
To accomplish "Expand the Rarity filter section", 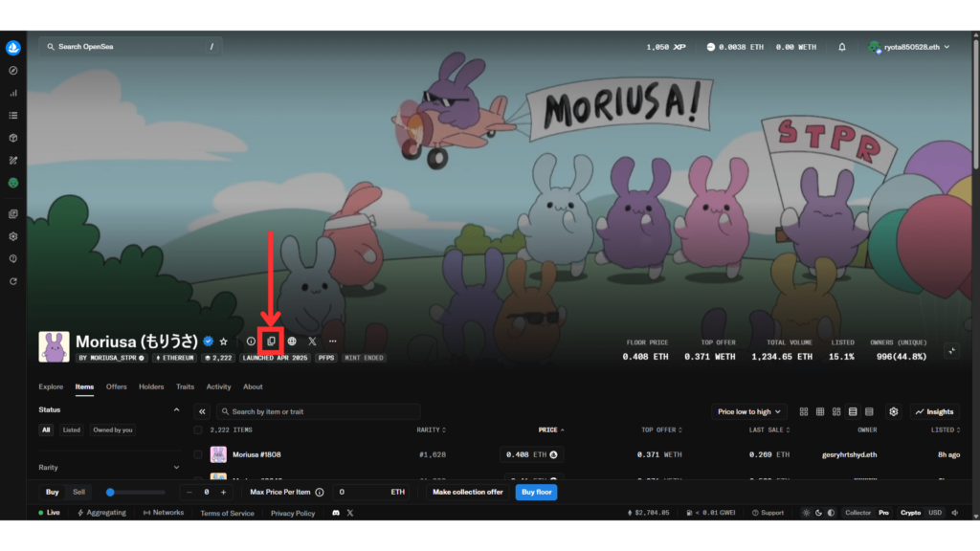I will pyautogui.click(x=176, y=467).
